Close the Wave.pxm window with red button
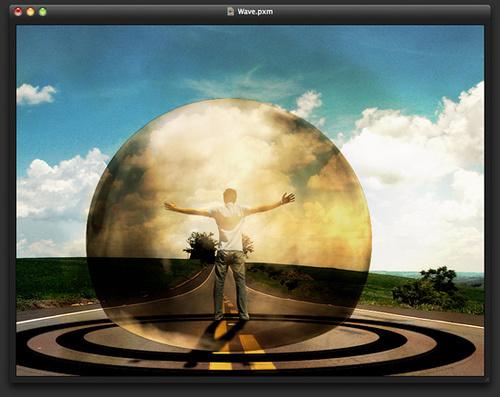This screenshot has width=500, height=397. click(x=18, y=12)
